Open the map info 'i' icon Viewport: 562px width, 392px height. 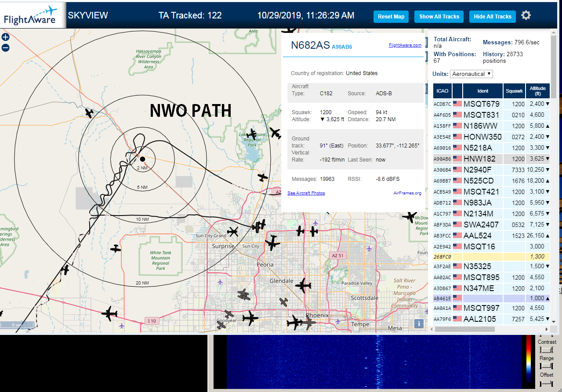tap(419, 324)
